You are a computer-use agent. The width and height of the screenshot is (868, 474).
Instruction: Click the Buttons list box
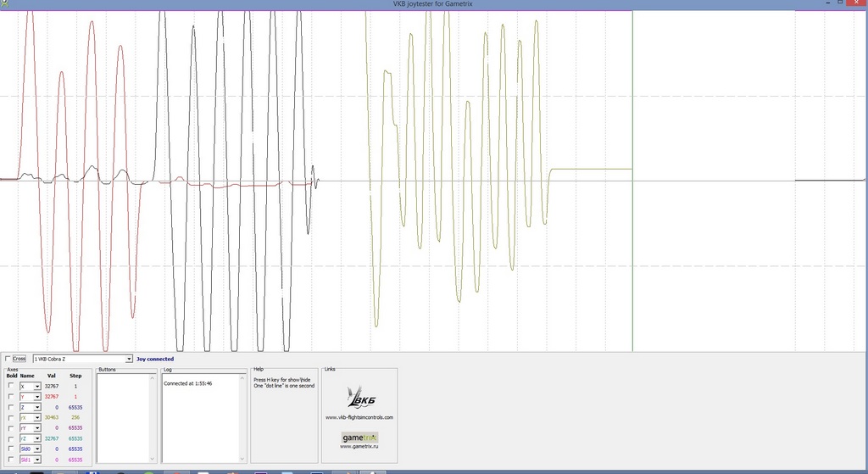tap(126, 418)
